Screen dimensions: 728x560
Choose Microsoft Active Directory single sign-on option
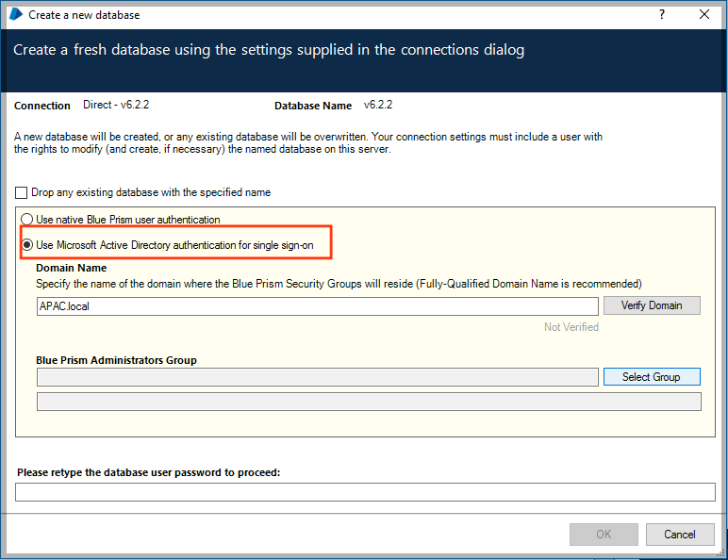point(27,245)
